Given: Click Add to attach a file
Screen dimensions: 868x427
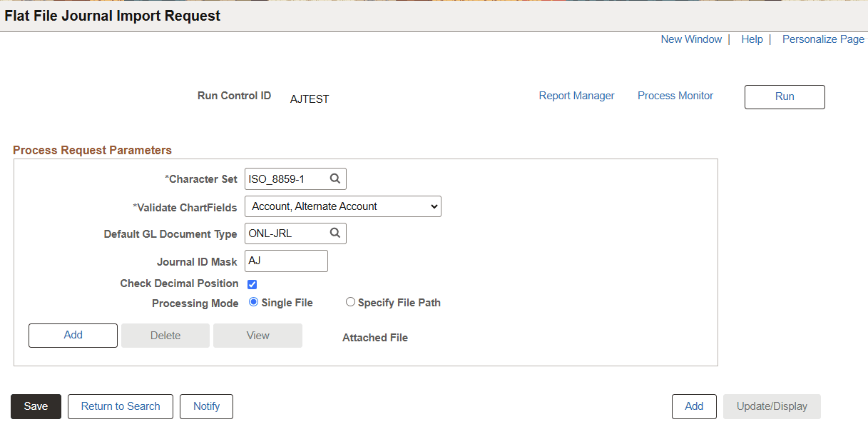Looking at the screenshot, I should pos(72,335).
